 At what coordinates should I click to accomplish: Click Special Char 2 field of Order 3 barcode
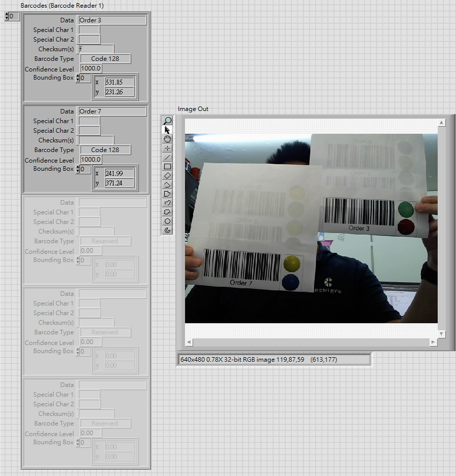pyautogui.click(x=89, y=39)
